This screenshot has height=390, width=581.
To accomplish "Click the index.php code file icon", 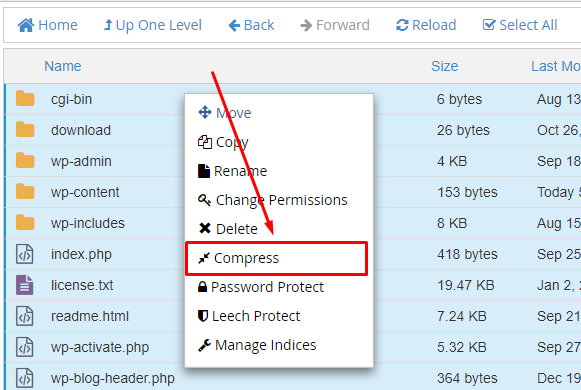I will click(x=25, y=254).
